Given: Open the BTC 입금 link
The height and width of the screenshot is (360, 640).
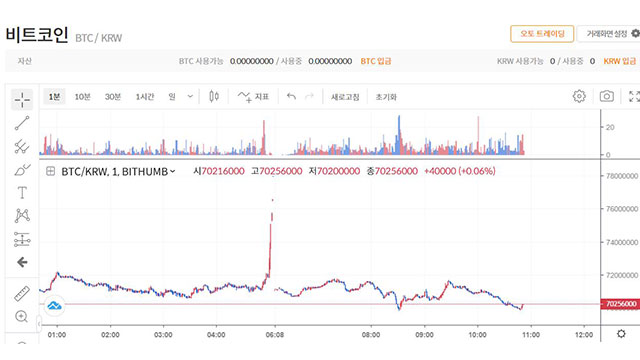Looking at the screenshot, I should (x=376, y=61).
